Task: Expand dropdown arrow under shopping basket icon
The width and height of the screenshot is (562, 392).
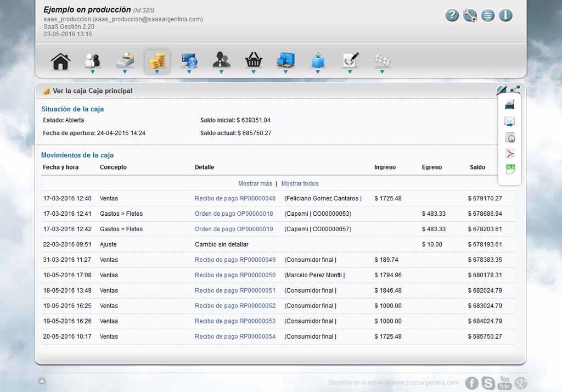Action: (254, 72)
